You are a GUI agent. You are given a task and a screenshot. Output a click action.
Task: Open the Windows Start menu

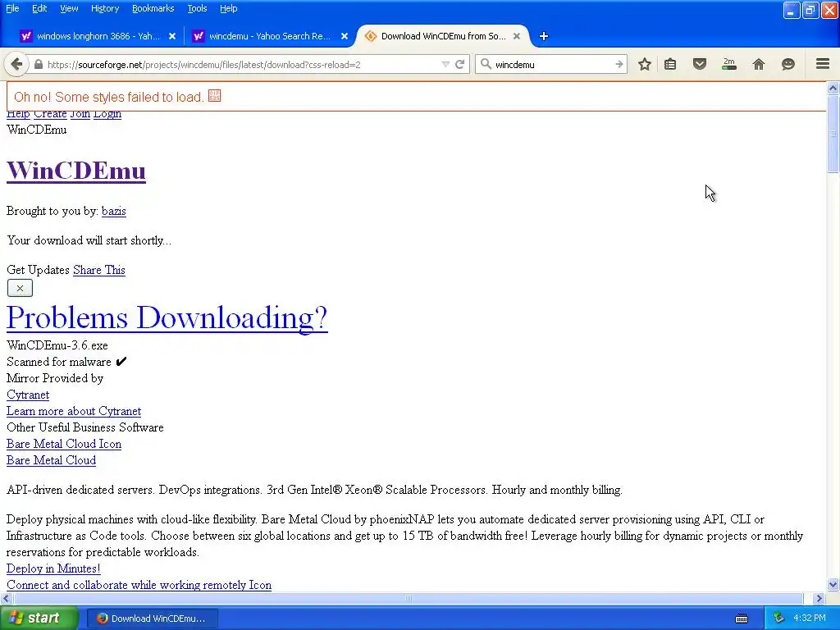tap(39, 619)
